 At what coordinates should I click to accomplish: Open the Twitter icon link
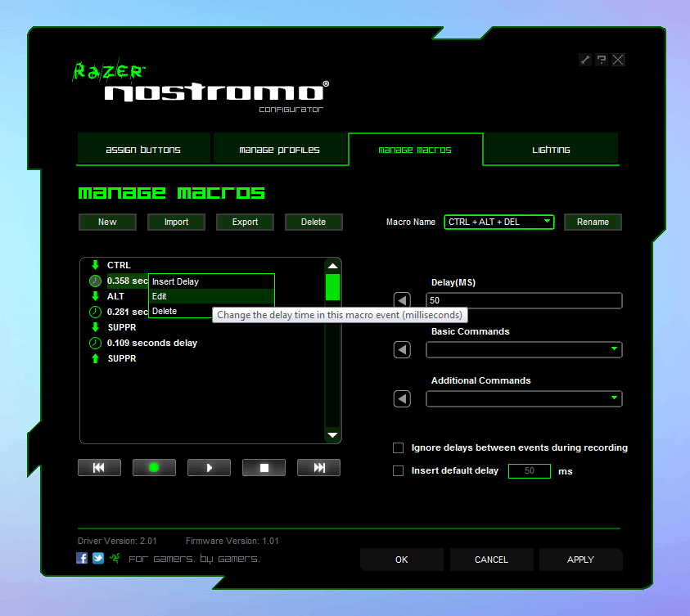click(x=98, y=558)
